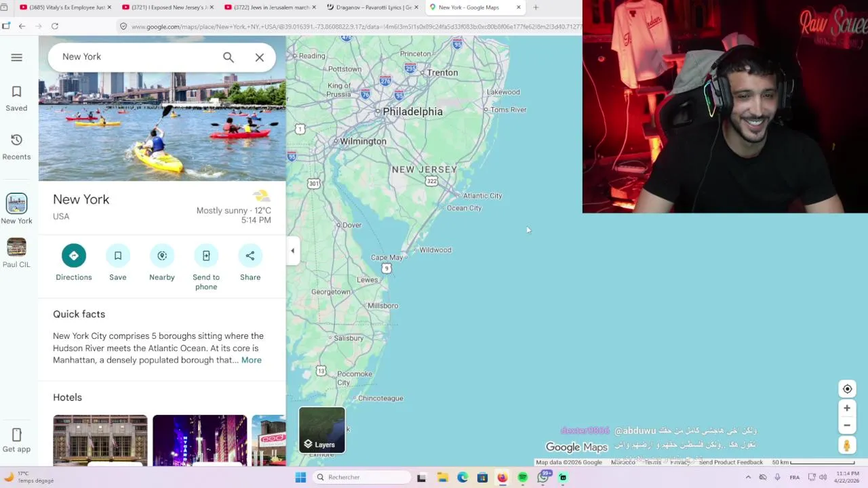Search Nearby New York
Image resolution: width=868 pixels, height=488 pixels.
[x=162, y=262]
